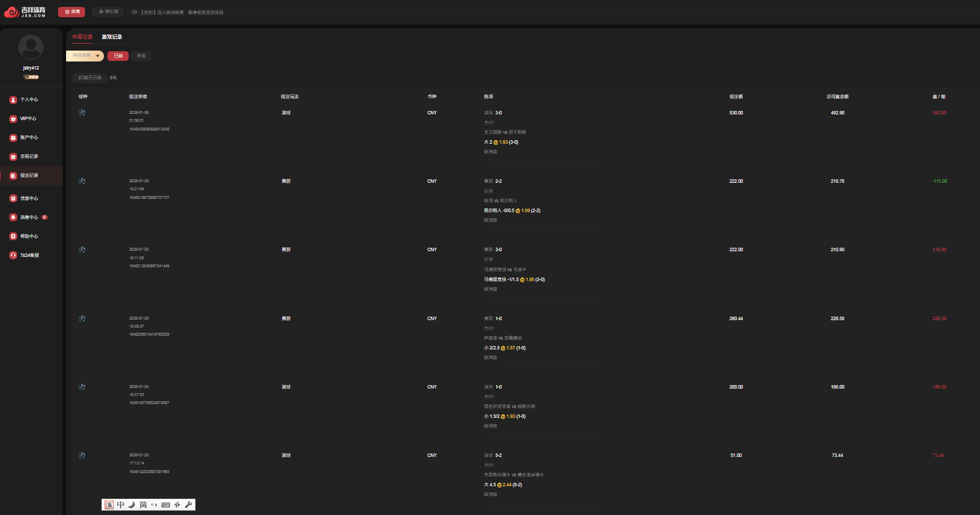Click the 娱乐城 button in header
Image resolution: width=980 pixels, height=515 pixels.
(x=109, y=11)
